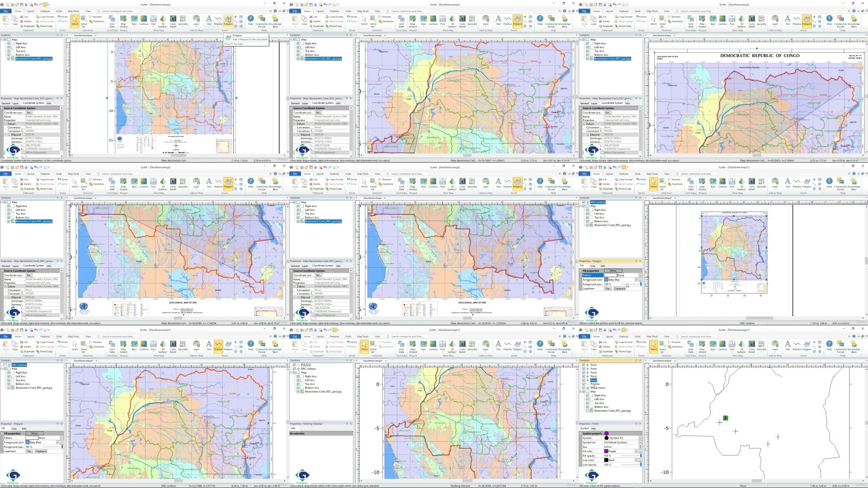Screen dimensions: 868x488
Task: Click Delete icon in the Nothing Selected window
Action: (315, 347)
